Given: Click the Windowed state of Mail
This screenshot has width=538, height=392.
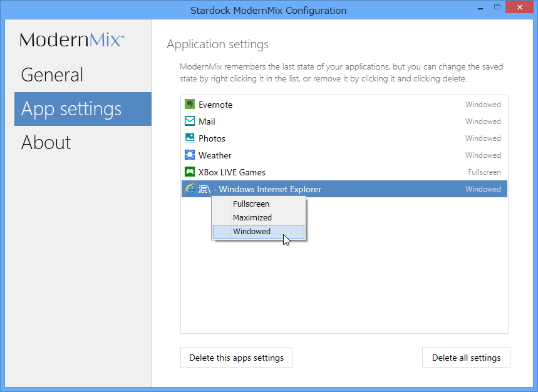Looking at the screenshot, I should point(483,121).
